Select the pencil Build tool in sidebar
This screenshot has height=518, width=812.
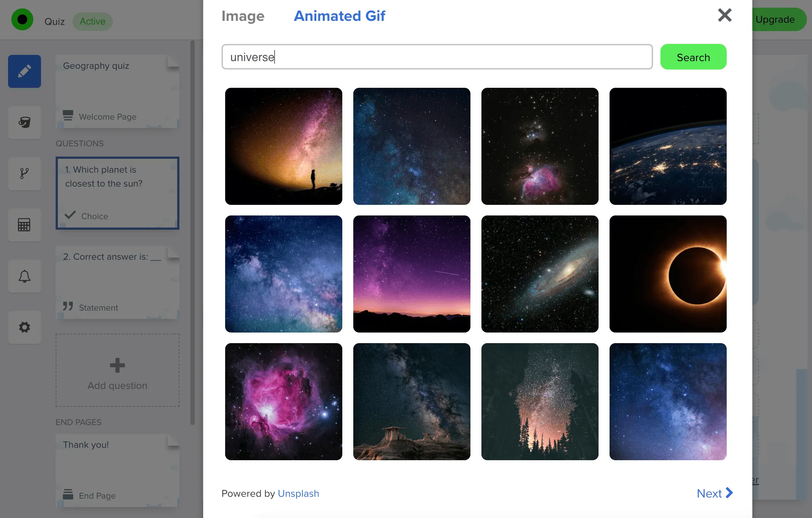pos(24,71)
